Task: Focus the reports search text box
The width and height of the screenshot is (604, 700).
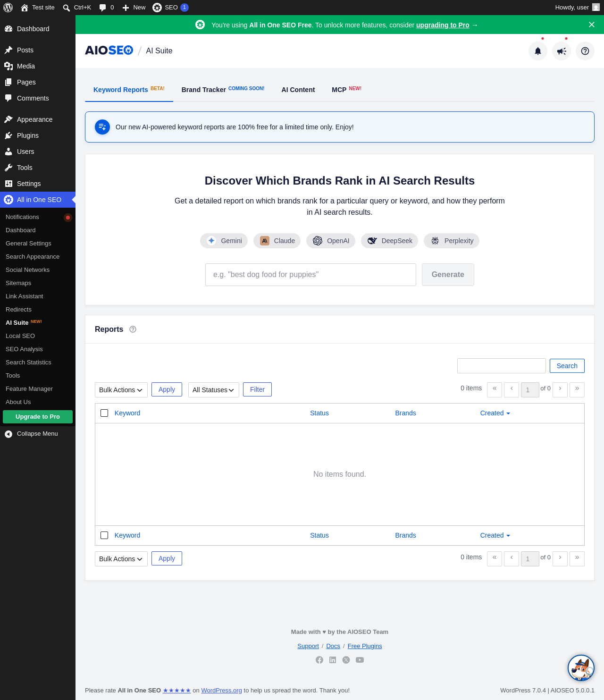Action: 502,366
